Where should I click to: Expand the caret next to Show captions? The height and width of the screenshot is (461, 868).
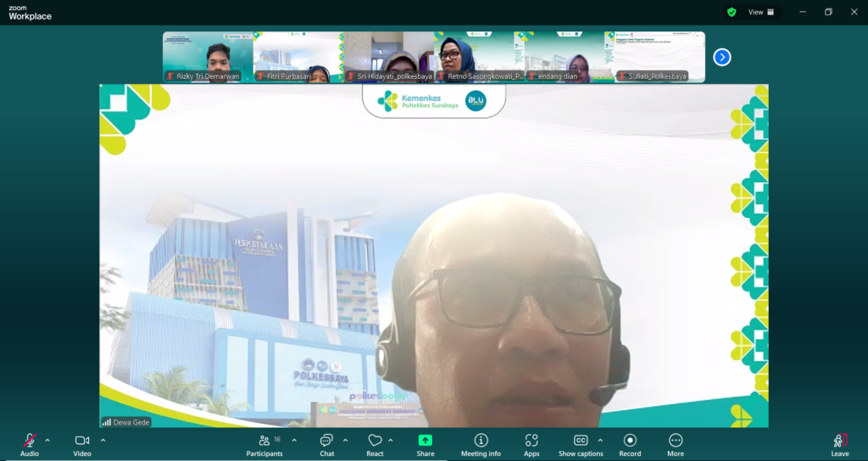(600, 440)
